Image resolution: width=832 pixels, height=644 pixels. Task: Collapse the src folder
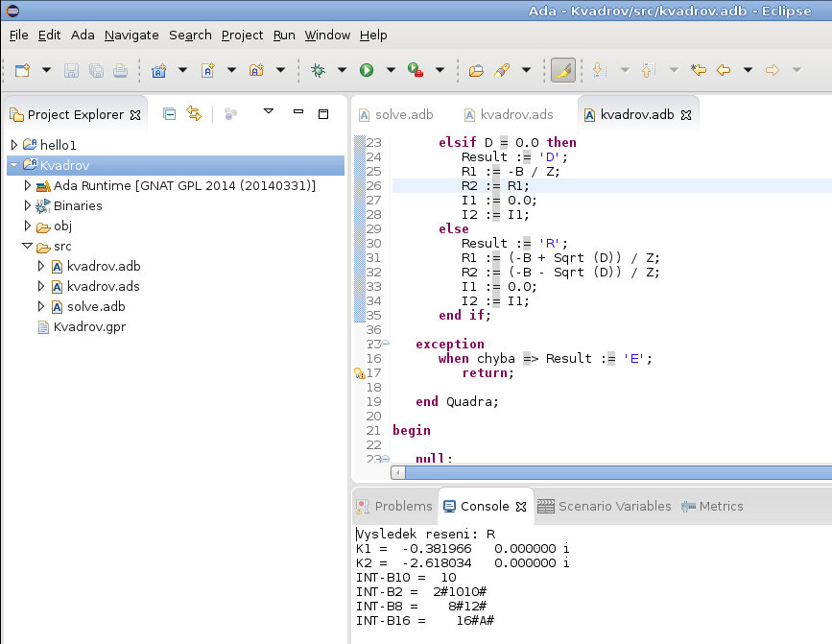tap(27, 247)
